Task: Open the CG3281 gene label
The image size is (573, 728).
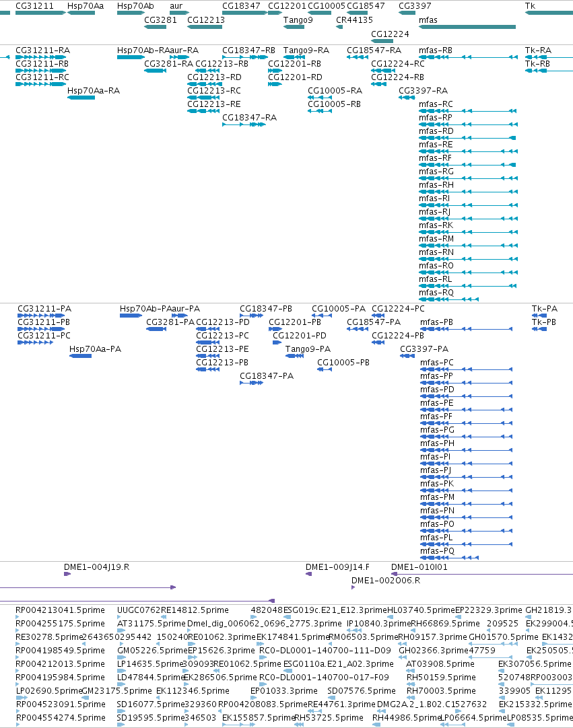Action: click(x=160, y=20)
